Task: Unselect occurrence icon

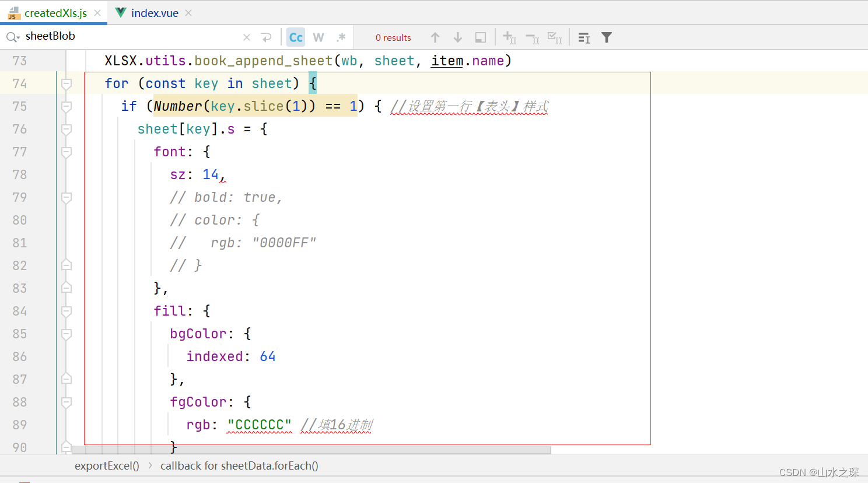Action: tap(532, 37)
